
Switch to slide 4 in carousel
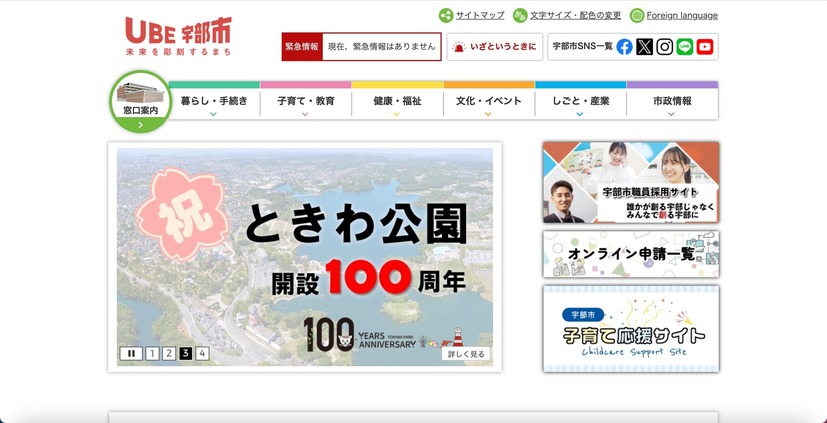click(202, 353)
